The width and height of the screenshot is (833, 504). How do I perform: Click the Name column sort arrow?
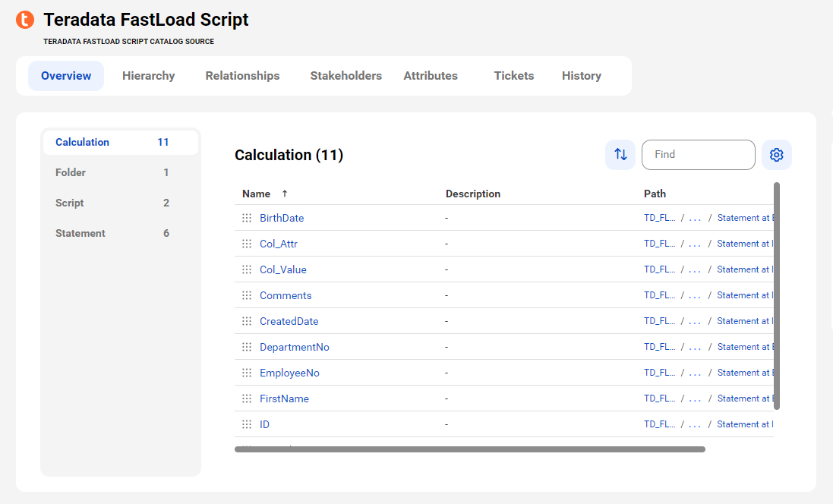click(x=285, y=194)
